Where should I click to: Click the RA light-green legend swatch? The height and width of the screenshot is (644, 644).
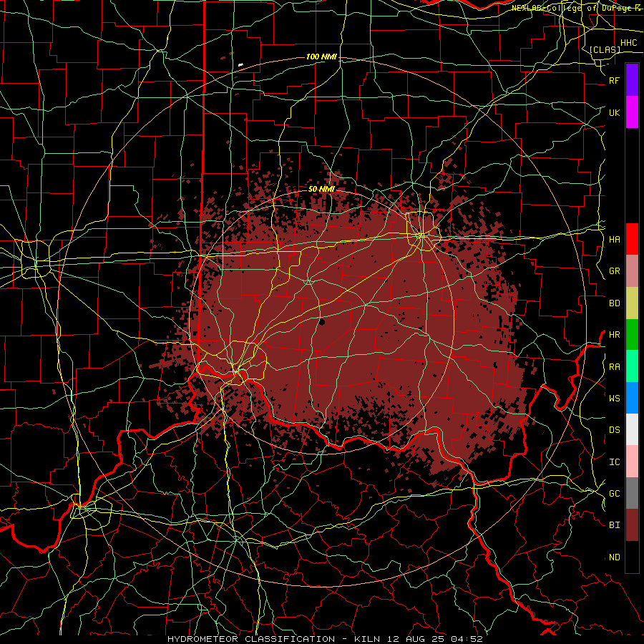point(632,366)
